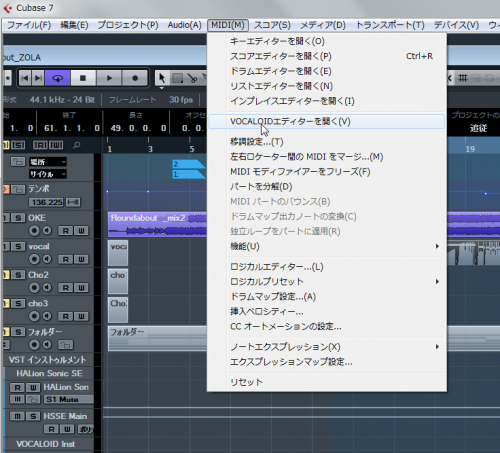500x453 pixels.
Task: Open the Audio(A) menu
Action: (184, 25)
